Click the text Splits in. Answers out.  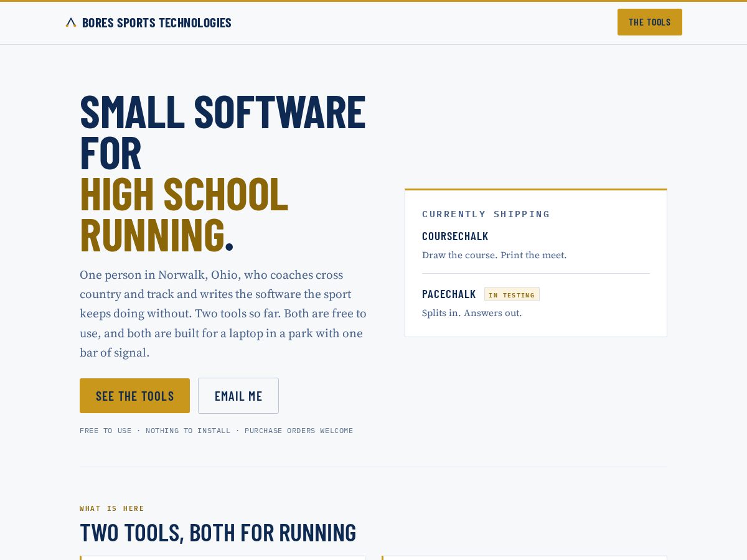472,313
